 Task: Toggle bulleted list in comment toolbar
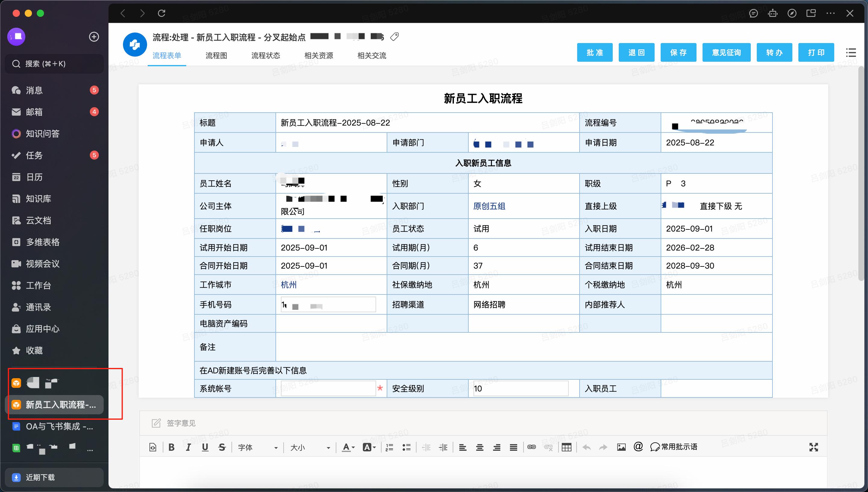(x=407, y=447)
